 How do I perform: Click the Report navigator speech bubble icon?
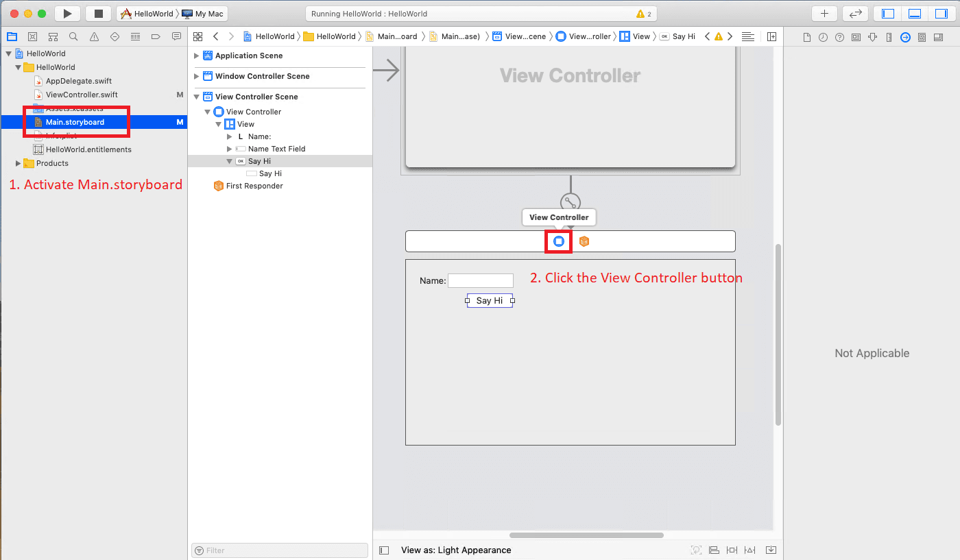(x=176, y=36)
